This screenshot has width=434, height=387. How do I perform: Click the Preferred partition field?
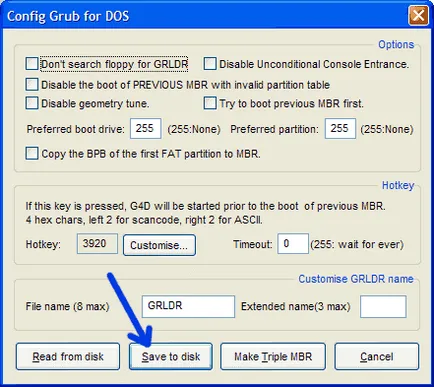click(x=340, y=128)
